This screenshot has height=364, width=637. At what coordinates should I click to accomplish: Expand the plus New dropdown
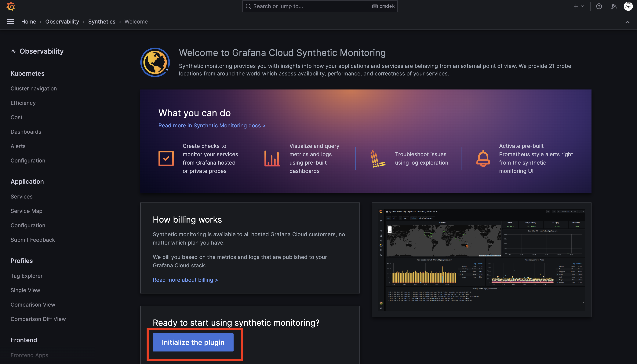[x=578, y=6]
